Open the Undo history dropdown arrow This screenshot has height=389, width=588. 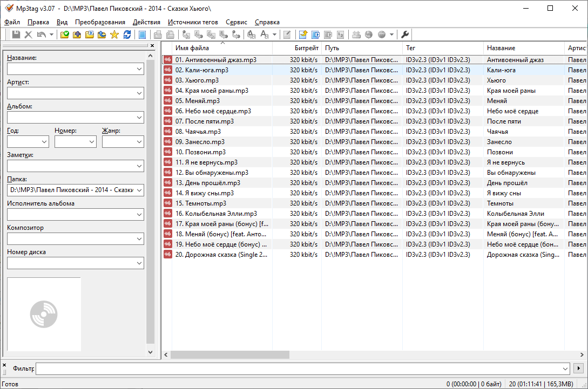pyautogui.click(x=51, y=35)
